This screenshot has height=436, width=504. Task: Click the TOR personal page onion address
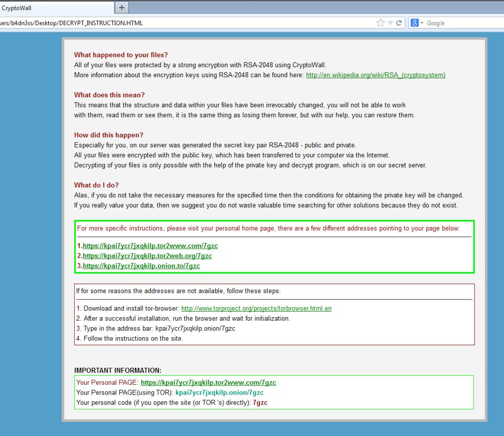tap(219, 392)
